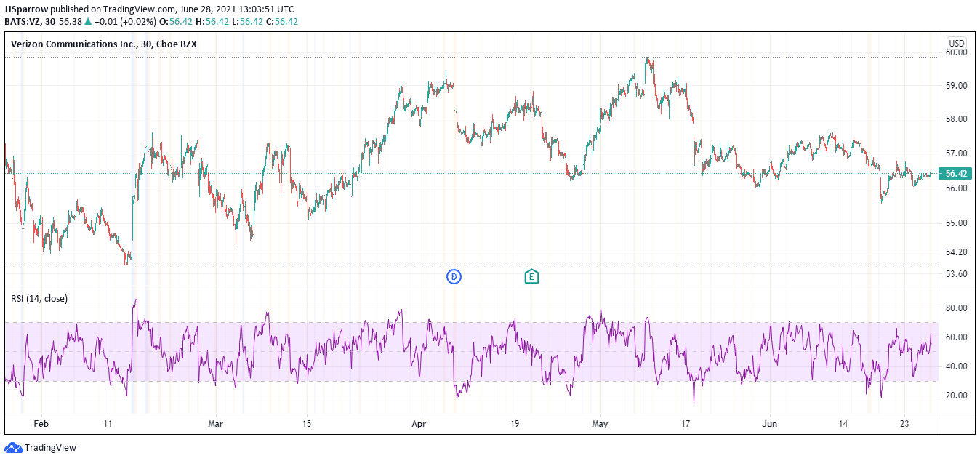Click the green earnings E marker

532,276
